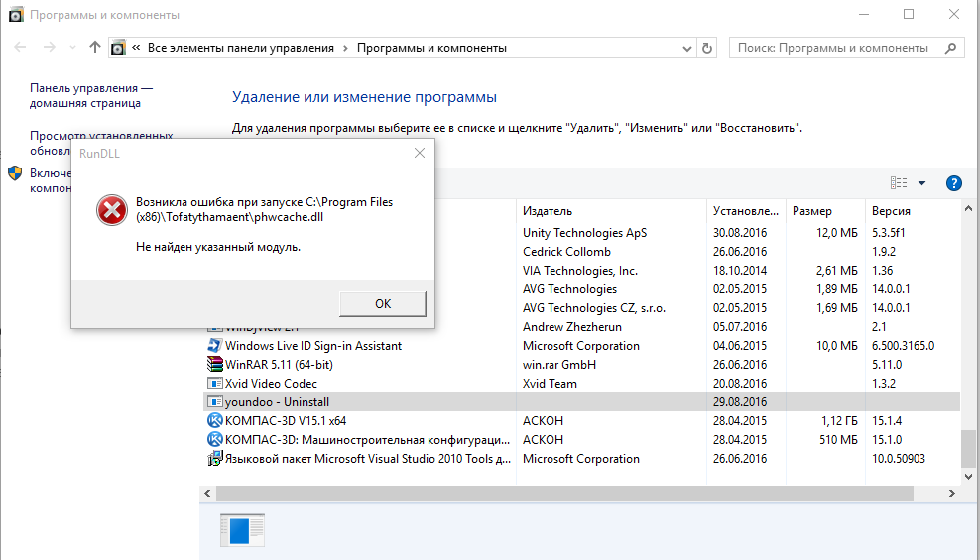Click size '1,12 ГБ' cell
The height and width of the screenshot is (560, 980).
click(x=839, y=421)
